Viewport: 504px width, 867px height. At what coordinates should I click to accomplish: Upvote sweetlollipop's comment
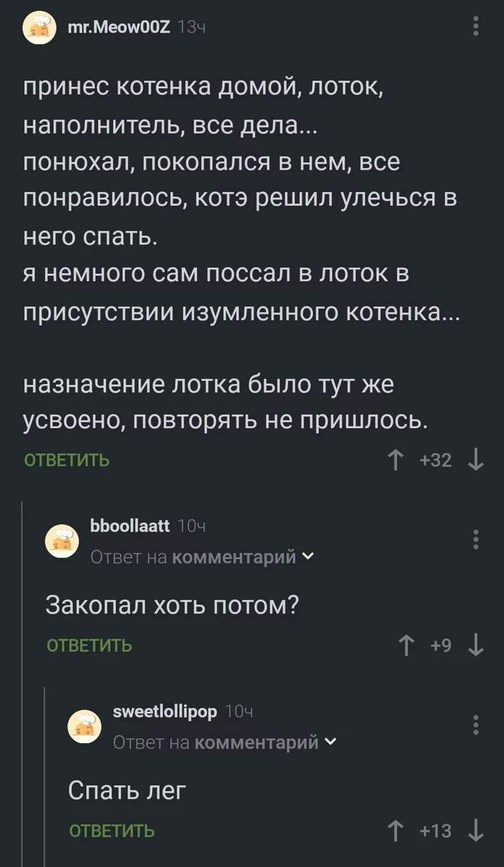(x=398, y=830)
